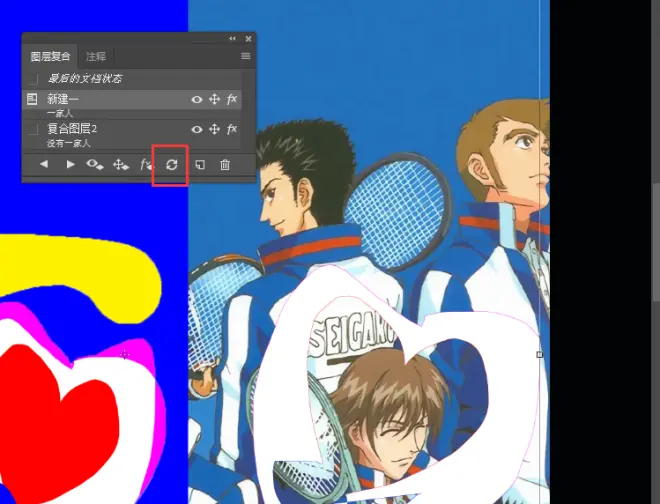Collapse the panel with double-arrow icon
The width and height of the screenshot is (660, 504).
click(232, 38)
